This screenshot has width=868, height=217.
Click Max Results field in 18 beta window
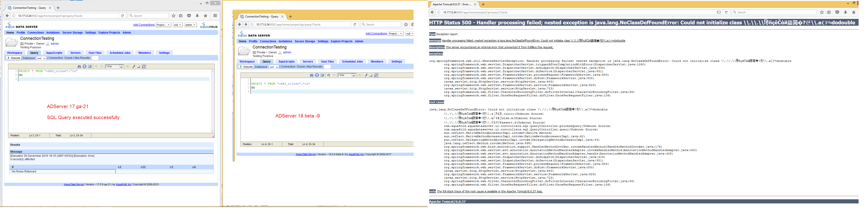[327, 67]
